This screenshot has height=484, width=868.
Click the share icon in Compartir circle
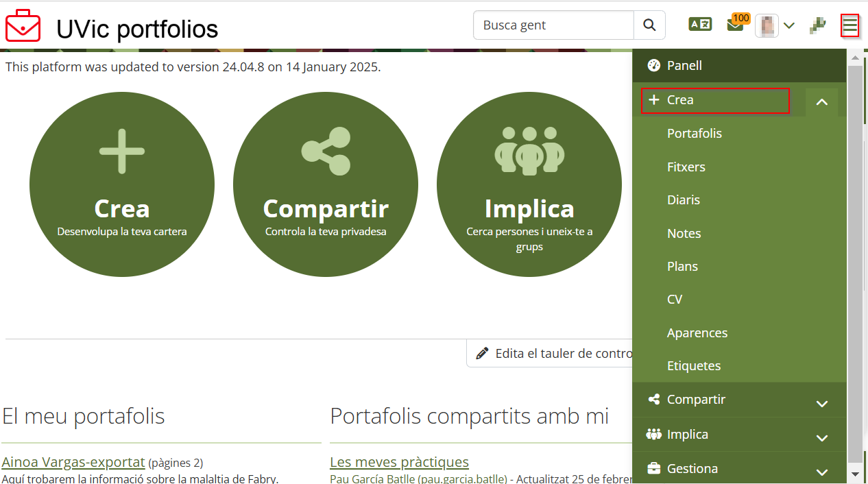[x=326, y=151]
